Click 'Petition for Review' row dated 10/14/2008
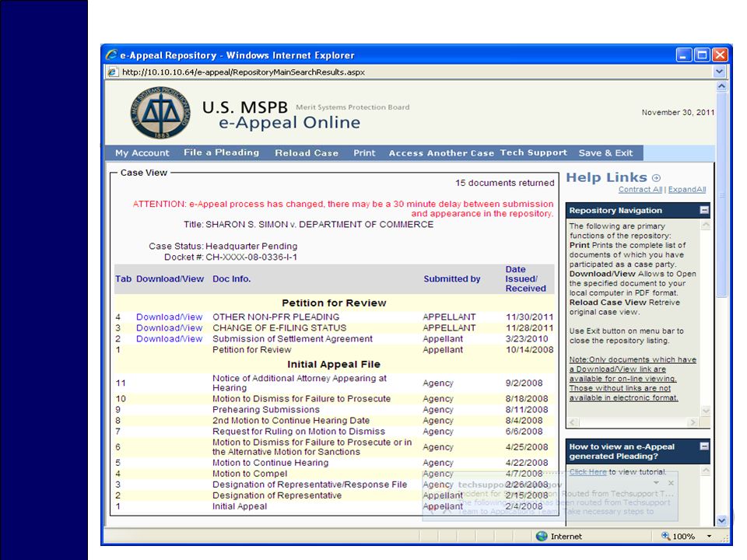747x560 pixels. click(334, 350)
